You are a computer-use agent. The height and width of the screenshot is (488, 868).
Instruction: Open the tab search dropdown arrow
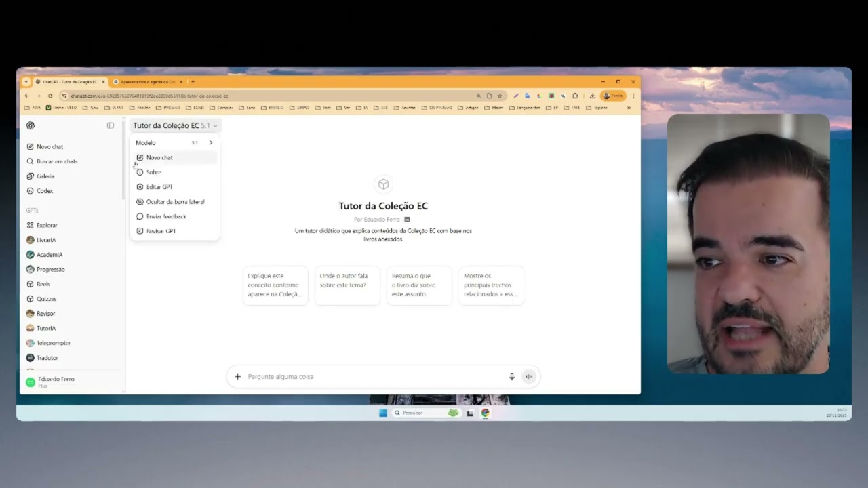click(26, 82)
